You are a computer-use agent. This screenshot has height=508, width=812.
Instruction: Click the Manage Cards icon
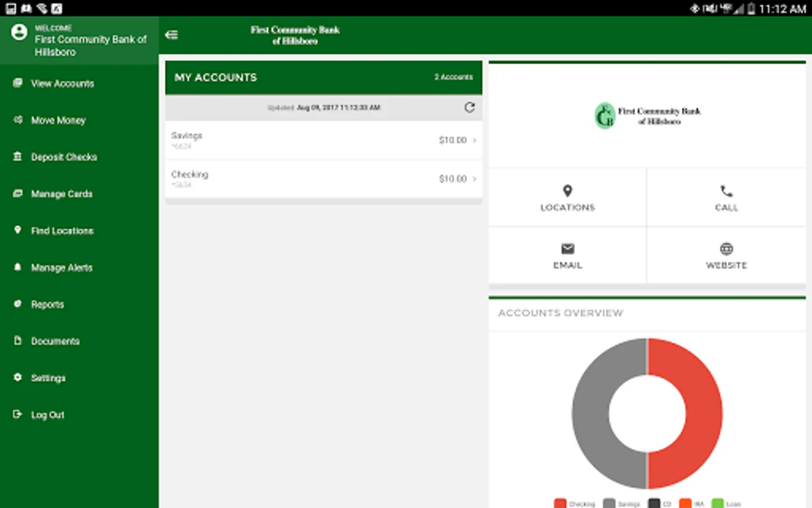tap(17, 194)
